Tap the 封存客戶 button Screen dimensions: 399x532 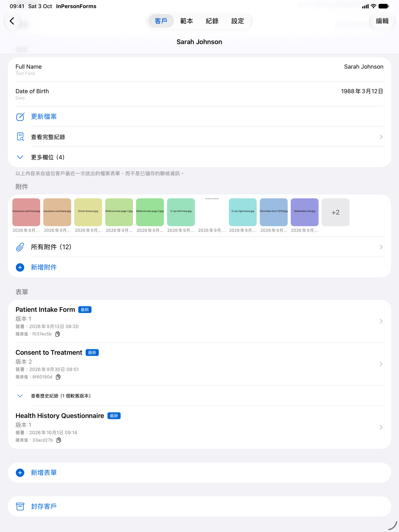point(199,506)
